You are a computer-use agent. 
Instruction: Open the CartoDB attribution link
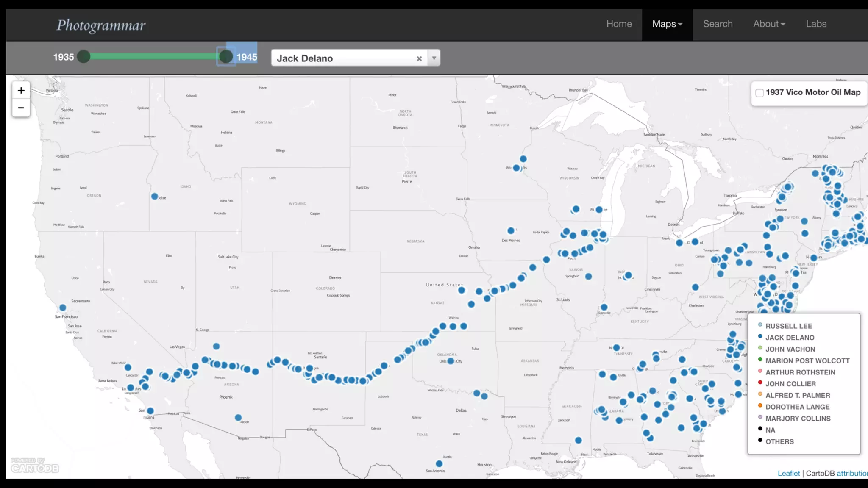coord(851,473)
